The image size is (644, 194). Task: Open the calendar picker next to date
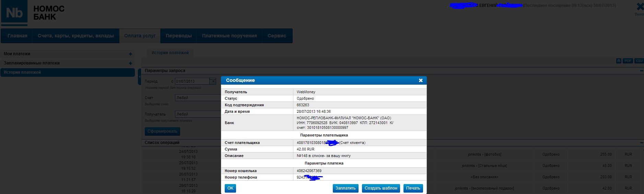[213, 81]
